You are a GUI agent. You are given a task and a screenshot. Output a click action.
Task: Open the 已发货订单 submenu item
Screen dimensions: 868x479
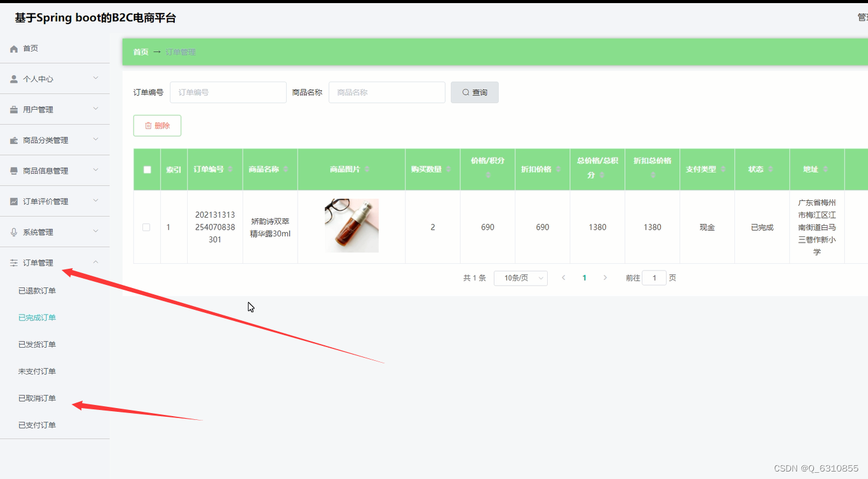pyautogui.click(x=37, y=345)
